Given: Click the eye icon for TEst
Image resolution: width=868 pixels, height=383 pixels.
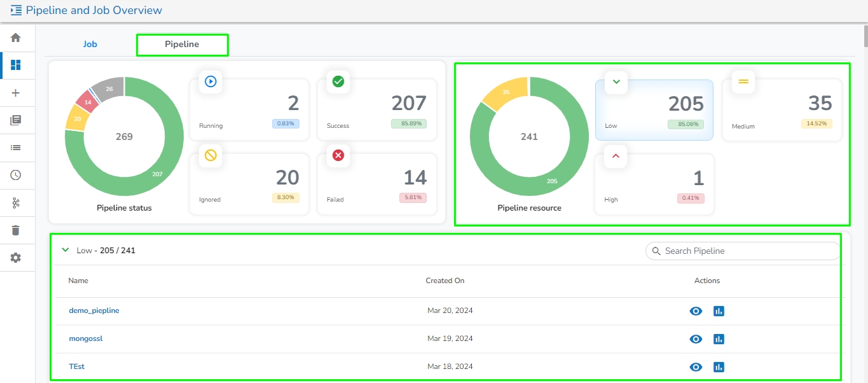Looking at the screenshot, I should click(696, 367).
